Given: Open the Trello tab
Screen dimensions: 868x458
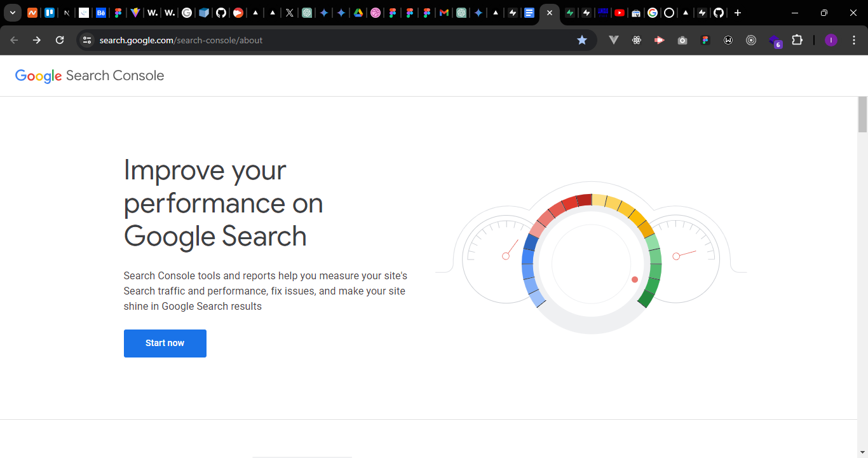Looking at the screenshot, I should click(x=50, y=13).
